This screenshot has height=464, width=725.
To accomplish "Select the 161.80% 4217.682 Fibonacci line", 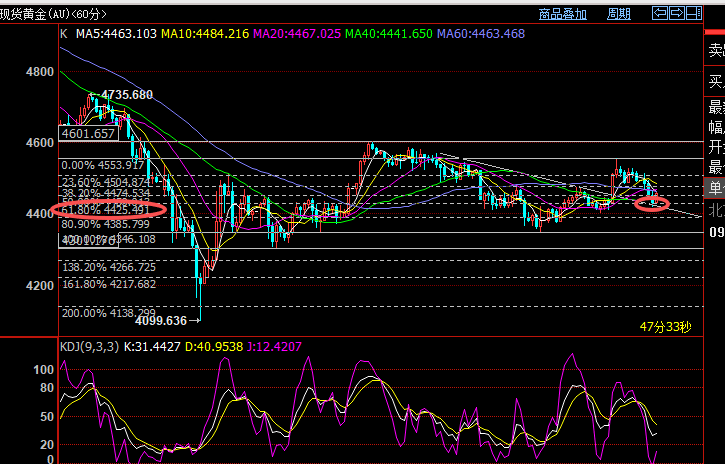I will [109, 284].
